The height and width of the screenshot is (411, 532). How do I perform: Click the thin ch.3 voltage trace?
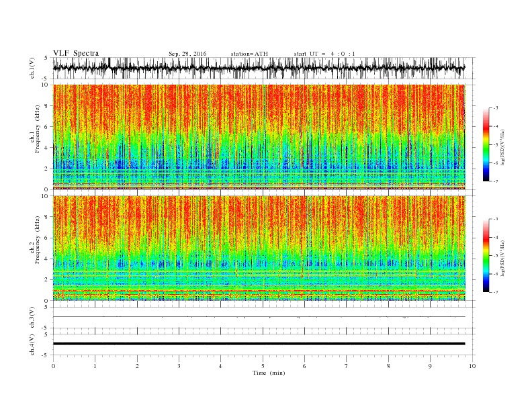pyautogui.click(x=259, y=317)
